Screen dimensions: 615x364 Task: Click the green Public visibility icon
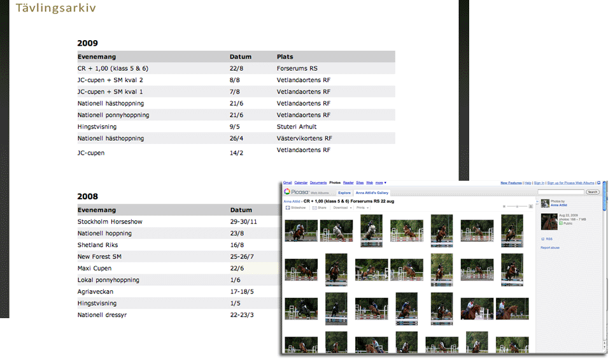561,223
